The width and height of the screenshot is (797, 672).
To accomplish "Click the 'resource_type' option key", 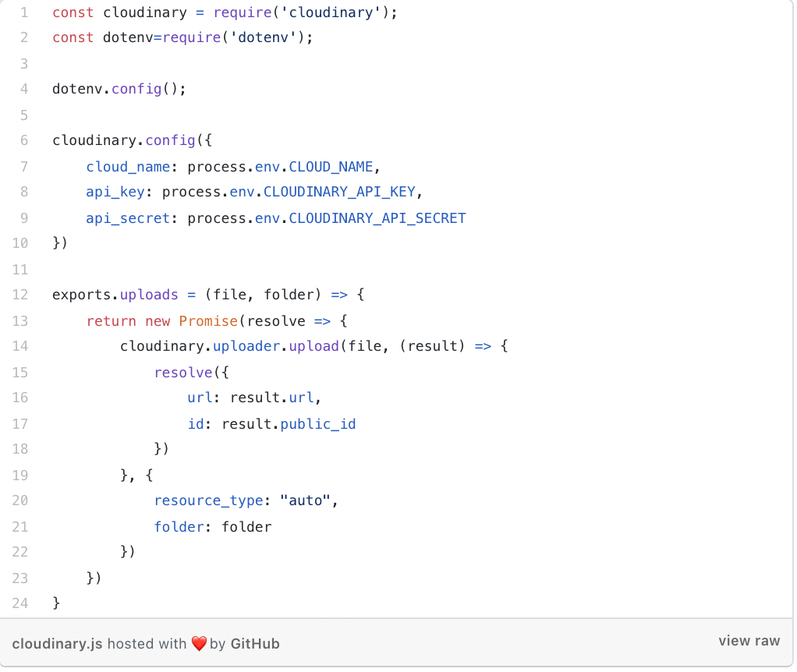I will tap(208, 500).
